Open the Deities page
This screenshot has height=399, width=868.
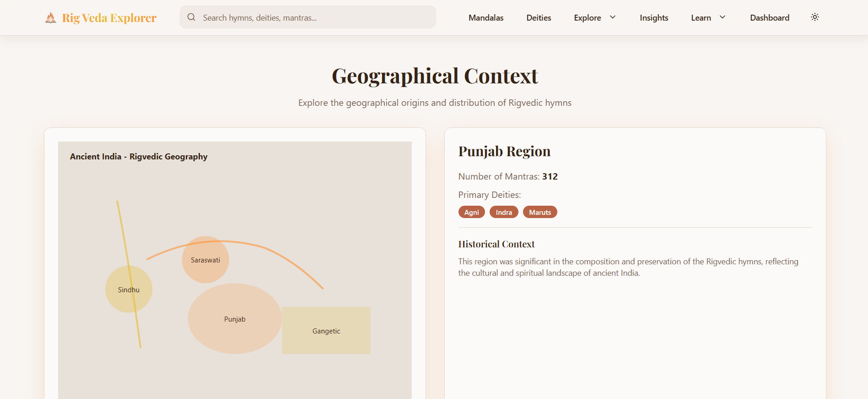(539, 18)
